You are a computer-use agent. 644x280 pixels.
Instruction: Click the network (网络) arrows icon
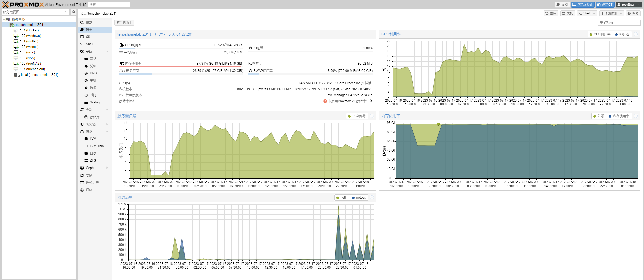click(86, 59)
